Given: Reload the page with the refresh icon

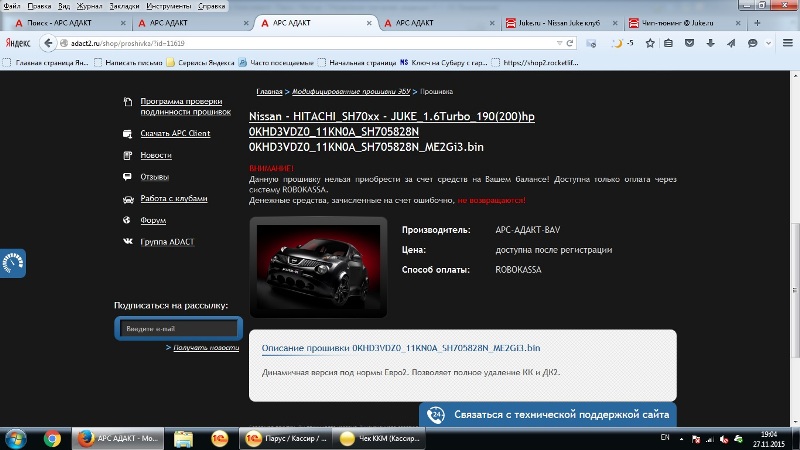Looking at the screenshot, I should click(570, 43).
